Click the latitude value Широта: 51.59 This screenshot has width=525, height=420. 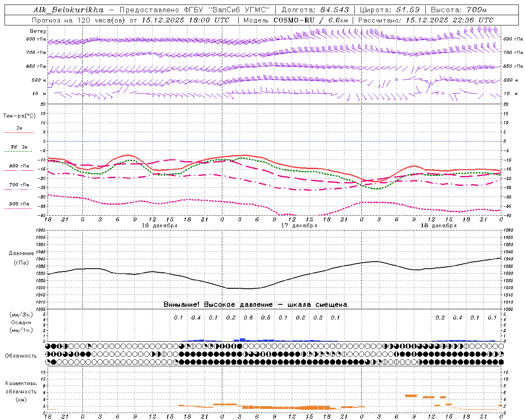(390, 9)
